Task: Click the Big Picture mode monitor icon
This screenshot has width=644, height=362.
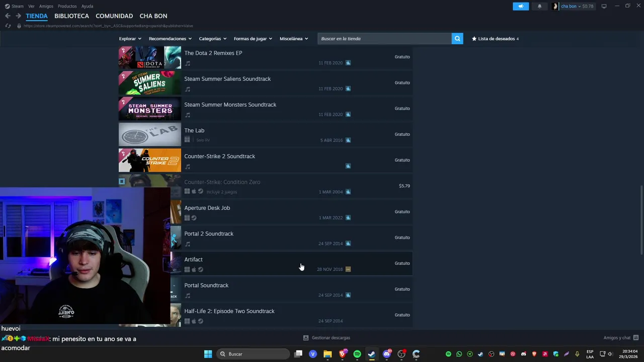Action: pos(604,6)
